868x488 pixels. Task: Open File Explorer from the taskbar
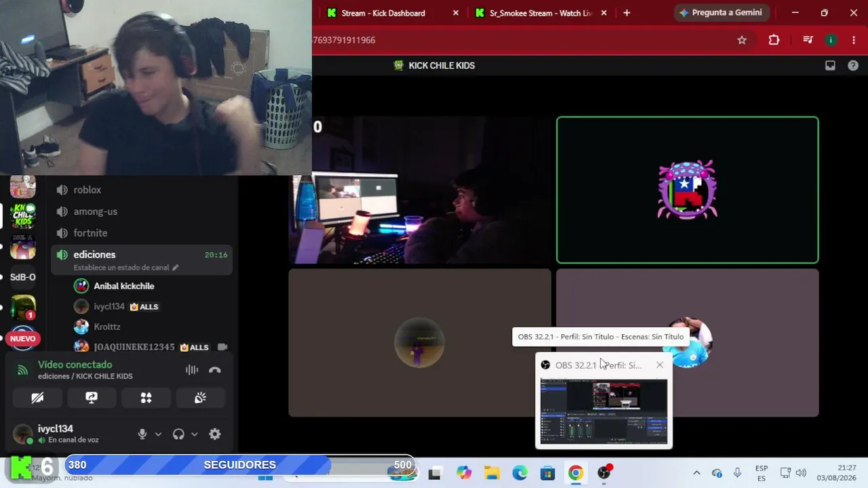(x=492, y=473)
